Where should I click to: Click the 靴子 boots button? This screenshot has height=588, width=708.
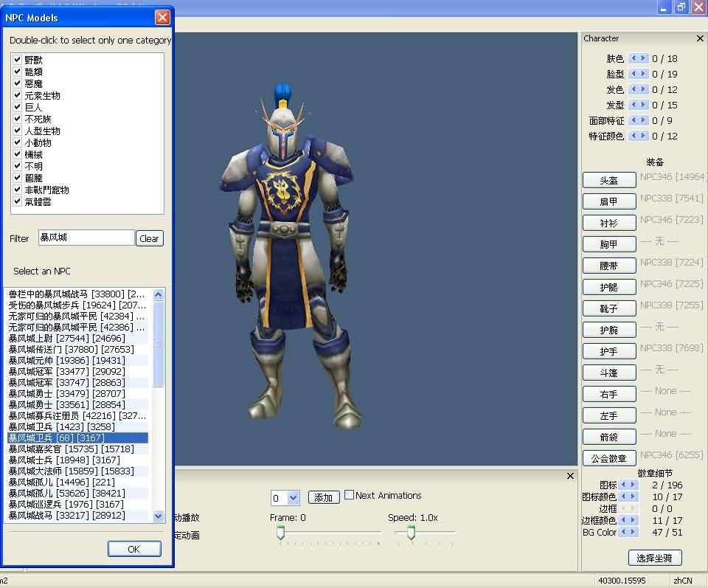click(609, 308)
